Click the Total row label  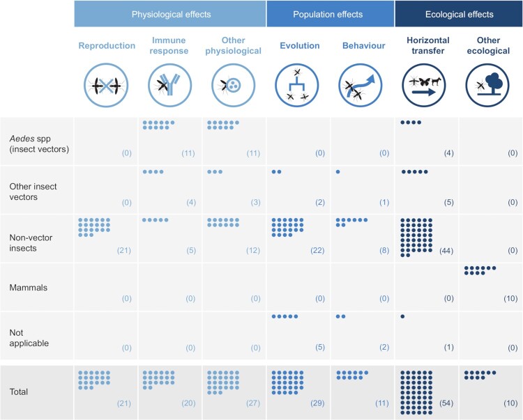[19, 391]
